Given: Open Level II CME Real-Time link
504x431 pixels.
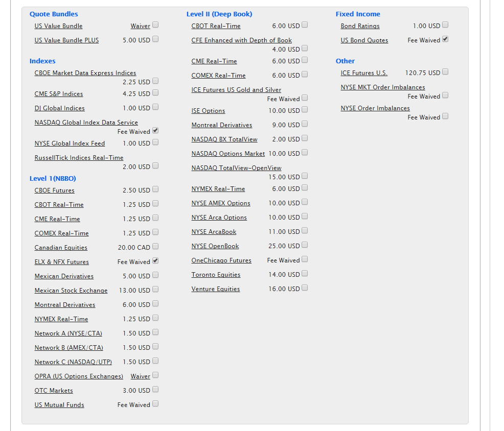Looking at the screenshot, I should tap(214, 61).
